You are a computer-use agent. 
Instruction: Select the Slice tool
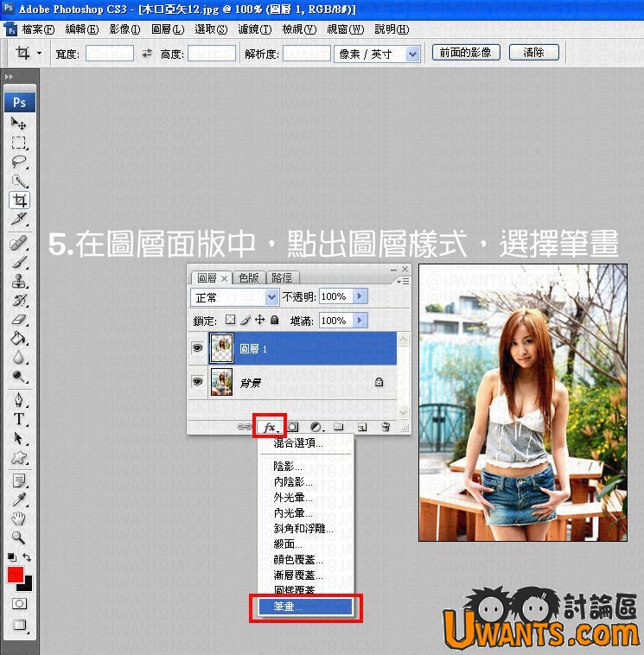point(18,219)
